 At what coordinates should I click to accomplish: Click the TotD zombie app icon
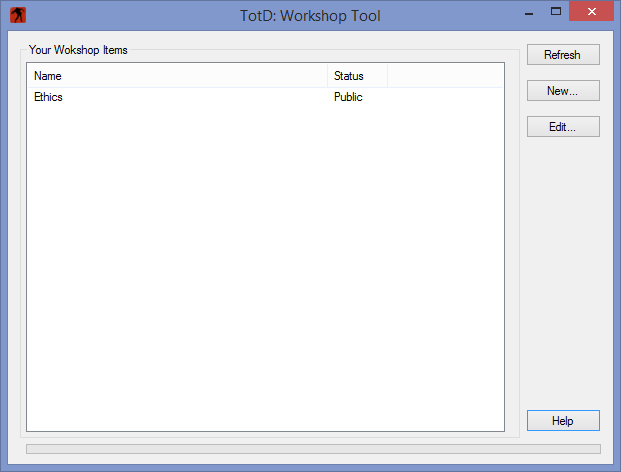point(18,15)
